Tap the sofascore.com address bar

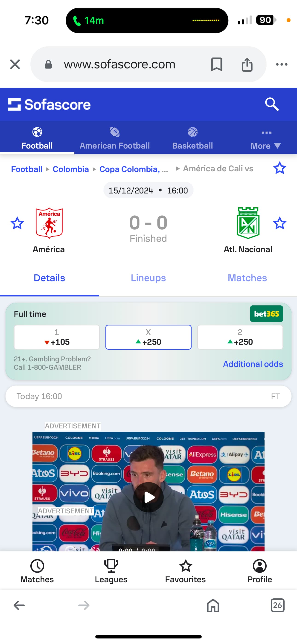click(x=119, y=64)
